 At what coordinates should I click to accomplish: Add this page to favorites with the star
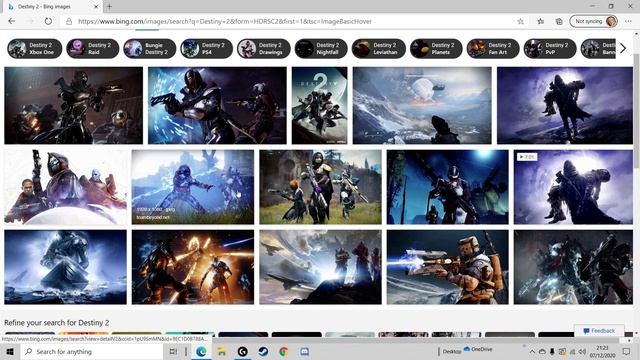[520, 21]
